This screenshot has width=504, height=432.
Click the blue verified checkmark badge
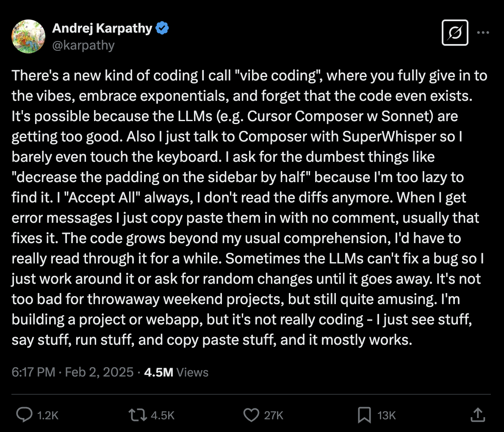pos(162,28)
